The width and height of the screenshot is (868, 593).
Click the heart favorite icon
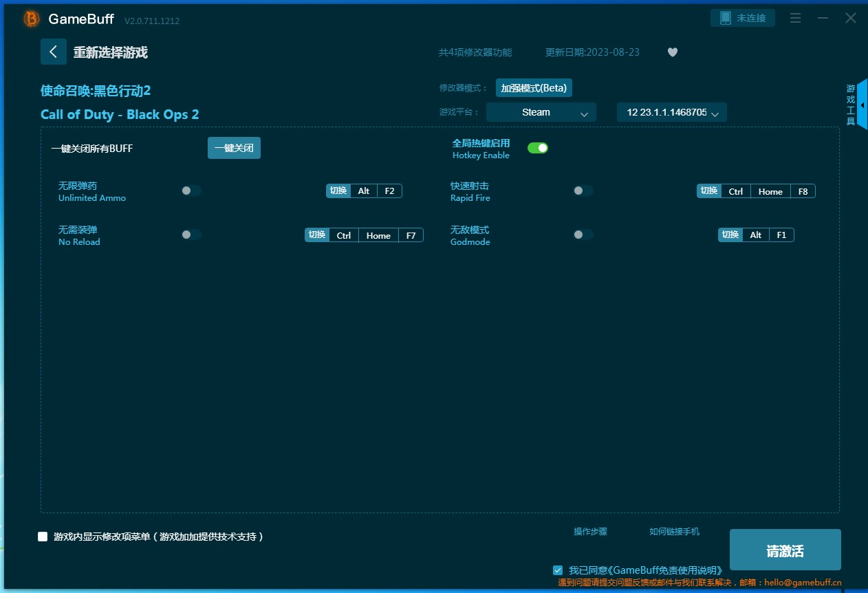tap(673, 52)
